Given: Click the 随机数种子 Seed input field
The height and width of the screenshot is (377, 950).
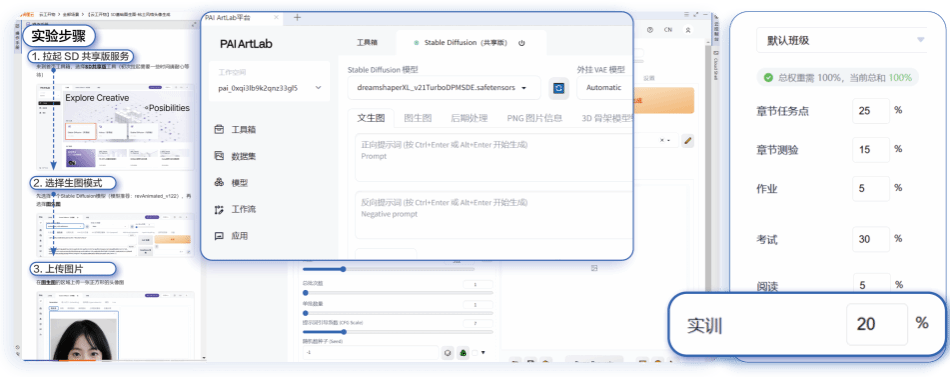Looking at the screenshot, I should pos(370,353).
